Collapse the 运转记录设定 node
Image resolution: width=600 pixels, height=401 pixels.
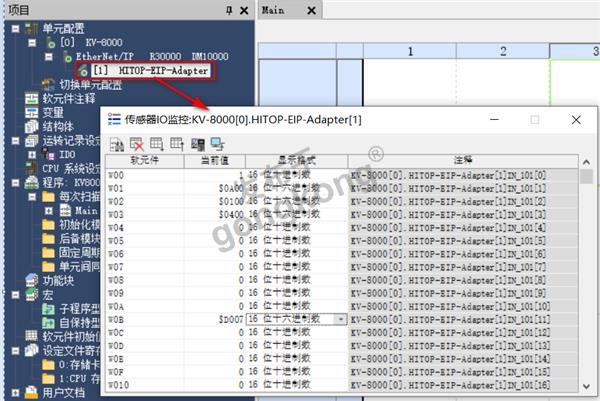pos(15,141)
